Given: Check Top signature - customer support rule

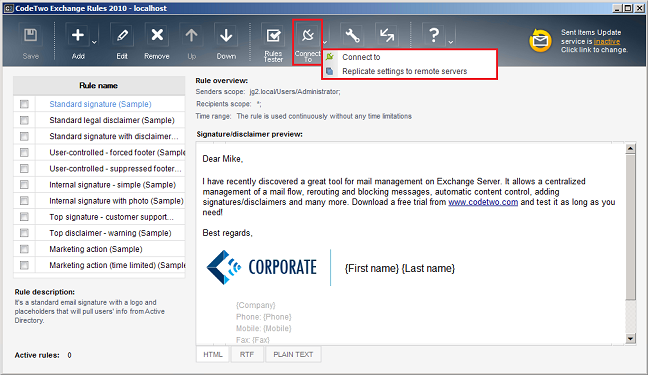Looking at the screenshot, I should pos(24,217).
